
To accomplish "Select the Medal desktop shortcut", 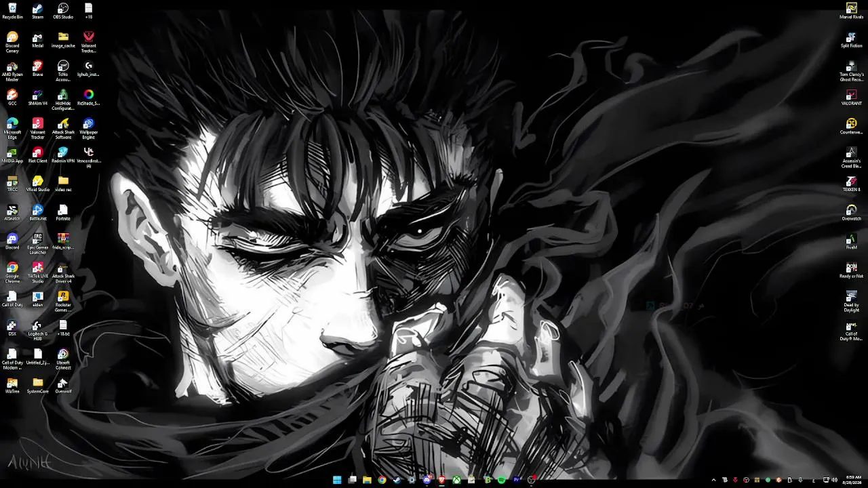I will point(38,40).
